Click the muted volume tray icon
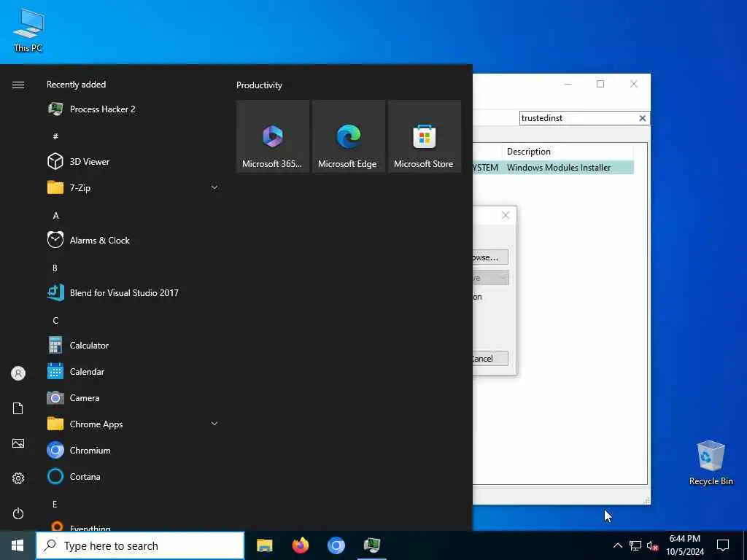 tap(652, 545)
